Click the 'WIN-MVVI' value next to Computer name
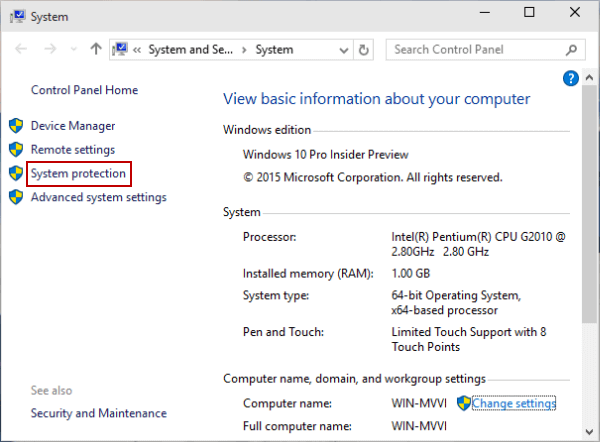 pos(419,403)
